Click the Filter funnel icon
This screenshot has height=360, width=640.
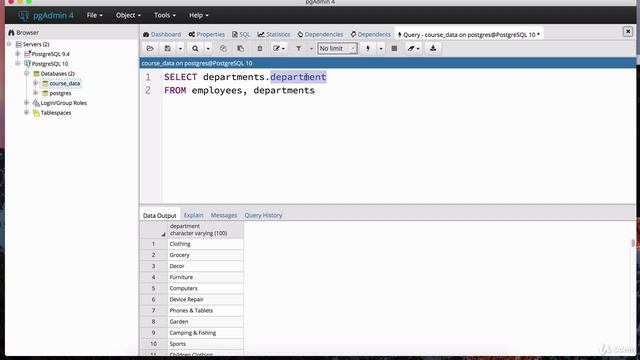click(298, 49)
